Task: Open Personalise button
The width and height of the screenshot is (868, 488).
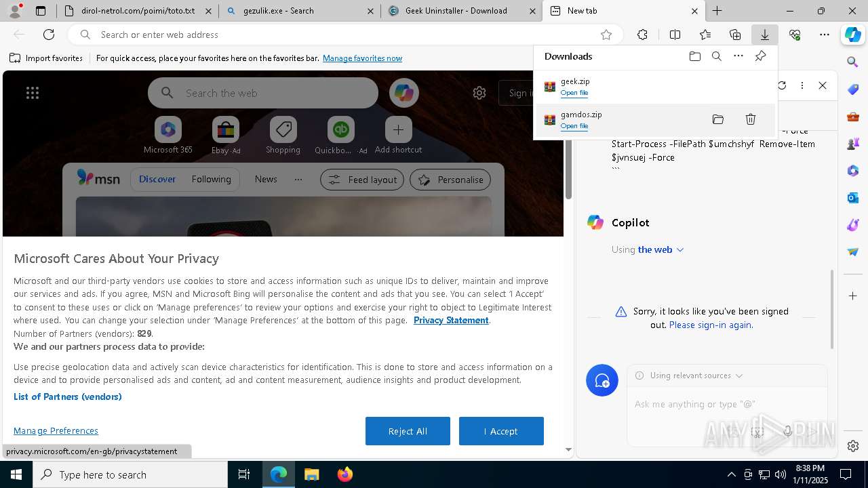Action: (450, 180)
